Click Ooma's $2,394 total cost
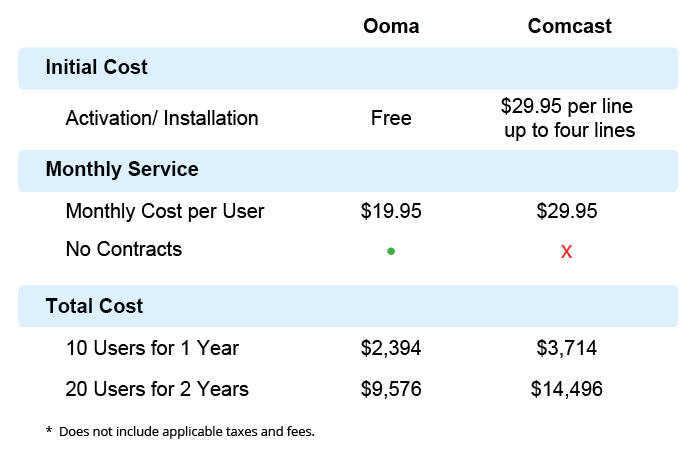 pos(391,349)
